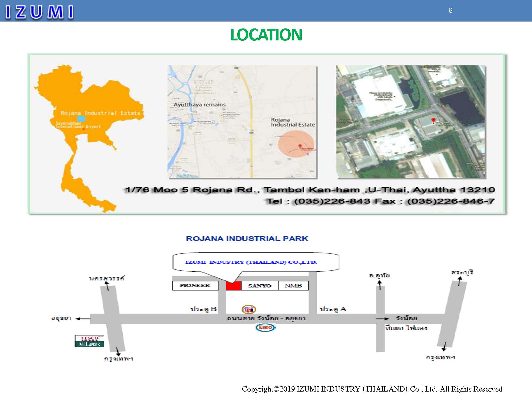Image resolution: width=532 pixels, height=399 pixels.
Task: Click the blue square on Thailand map
Action: click(81, 119)
